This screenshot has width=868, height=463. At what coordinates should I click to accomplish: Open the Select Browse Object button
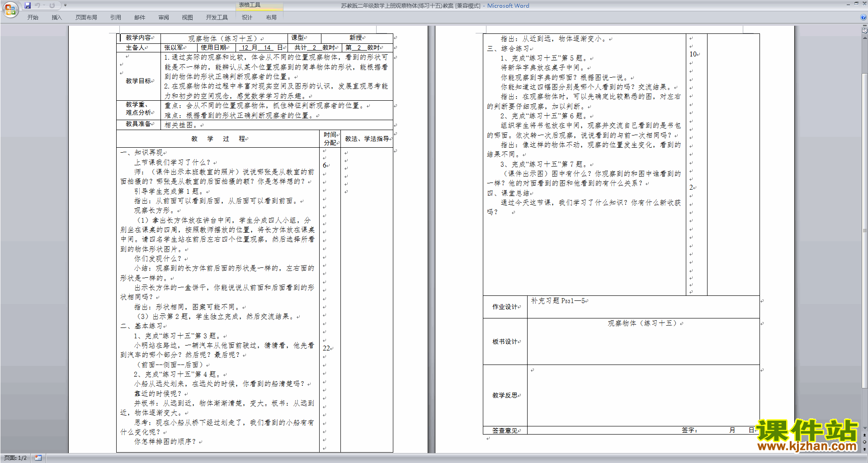(x=865, y=442)
